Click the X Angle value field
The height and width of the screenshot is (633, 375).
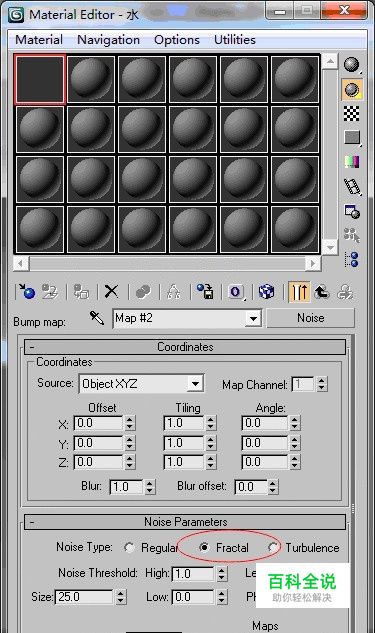click(x=265, y=423)
